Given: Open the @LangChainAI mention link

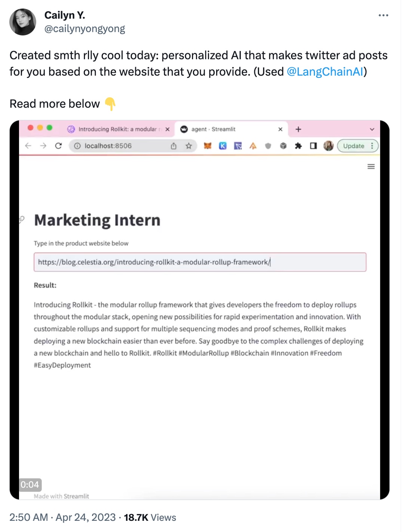Looking at the screenshot, I should pyautogui.click(x=325, y=71).
